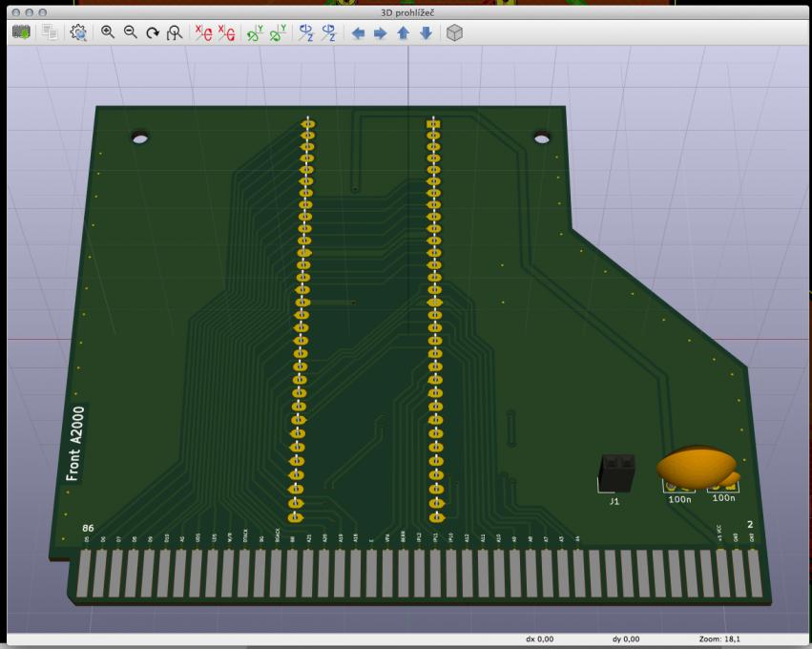The width and height of the screenshot is (812, 649).
Task: Open the 3D viewer settings gear
Action: 79,32
